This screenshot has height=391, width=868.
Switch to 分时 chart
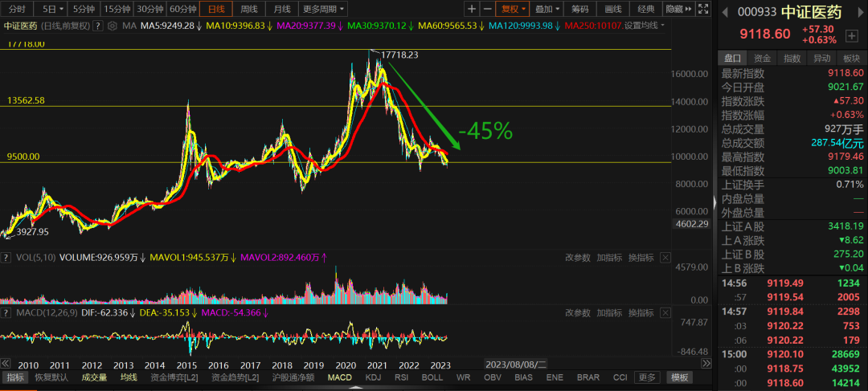(x=17, y=9)
